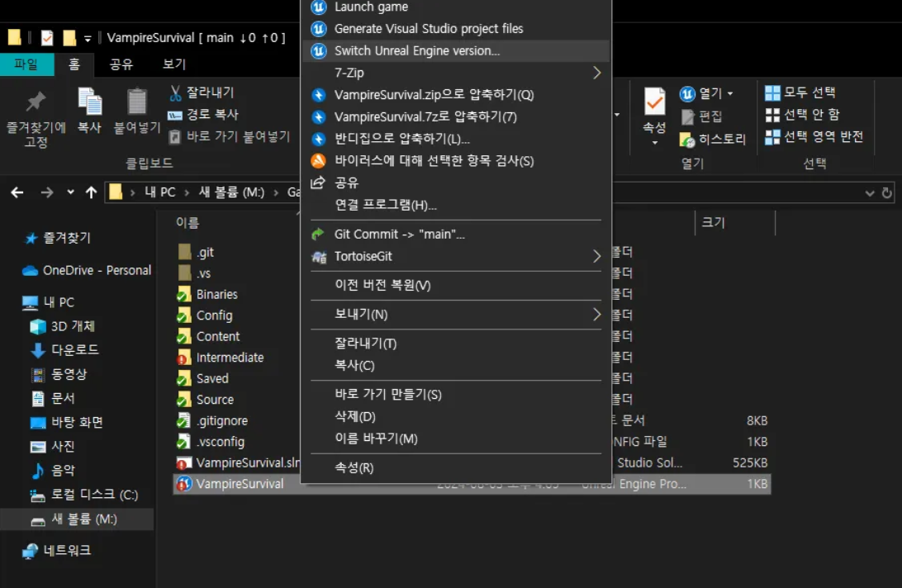Click 편집 in the ribbon
The height and width of the screenshot is (588, 902).
[702, 116]
